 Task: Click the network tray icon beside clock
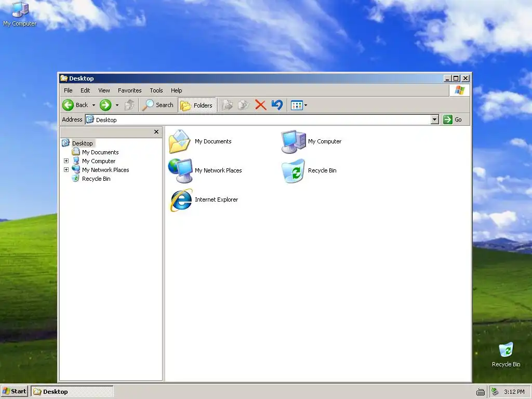[495, 392]
